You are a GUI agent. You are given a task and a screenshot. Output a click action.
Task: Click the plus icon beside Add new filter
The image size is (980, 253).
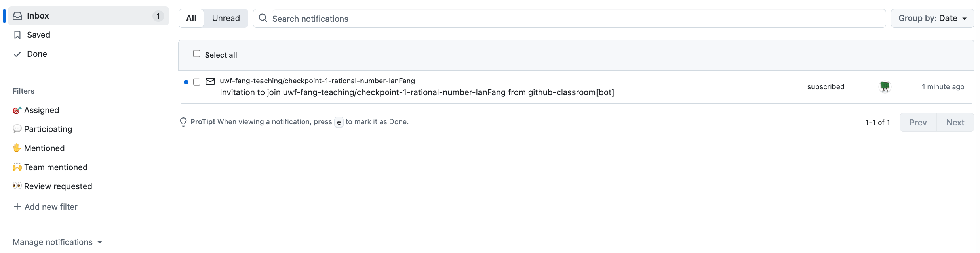tap(17, 207)
